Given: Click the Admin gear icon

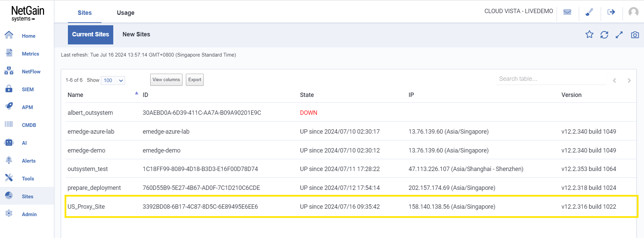Looking at the screenshot, I should (x=9, y=213).
